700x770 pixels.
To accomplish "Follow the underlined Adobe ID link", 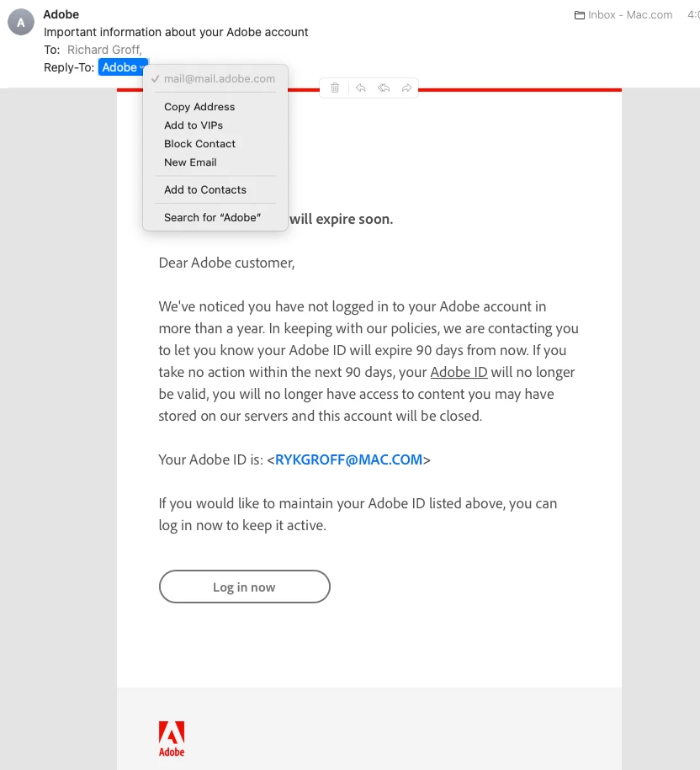I will 459,372.
